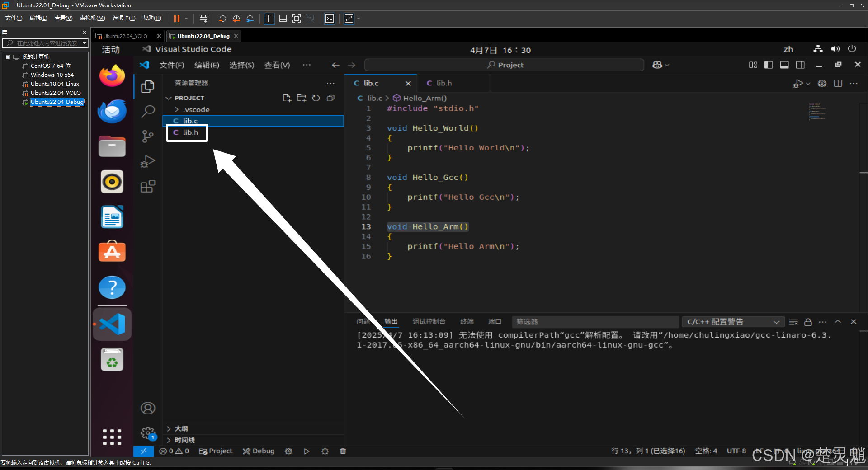Open 文件(F) menu in VS Code
The width and height of the screenshot is (868, 470).
tap(172, 65)
